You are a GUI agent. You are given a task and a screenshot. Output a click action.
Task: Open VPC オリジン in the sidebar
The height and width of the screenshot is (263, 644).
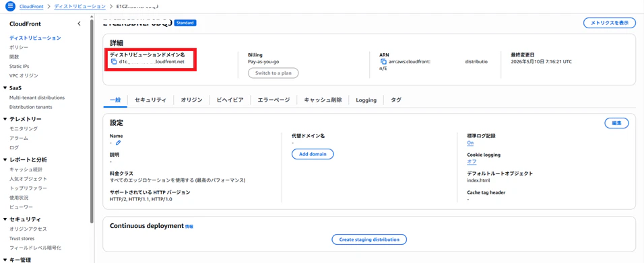point(24,75)
